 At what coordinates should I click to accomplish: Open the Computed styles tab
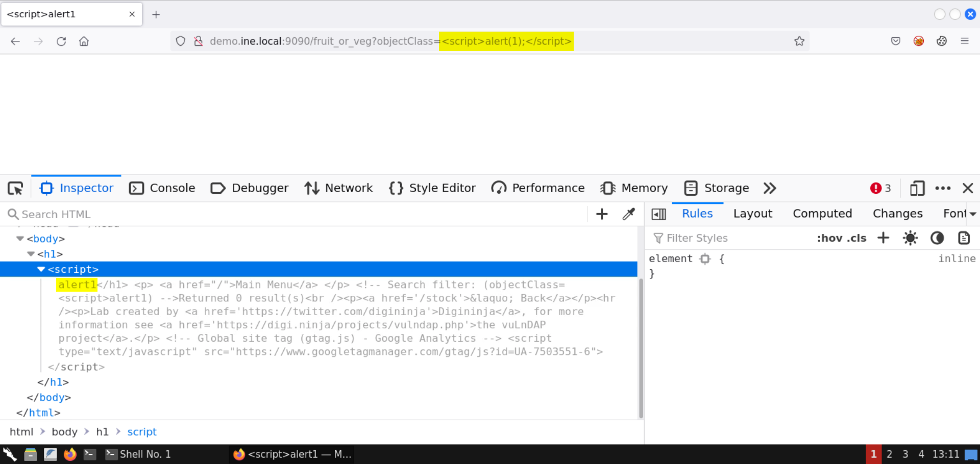(822, 214)
